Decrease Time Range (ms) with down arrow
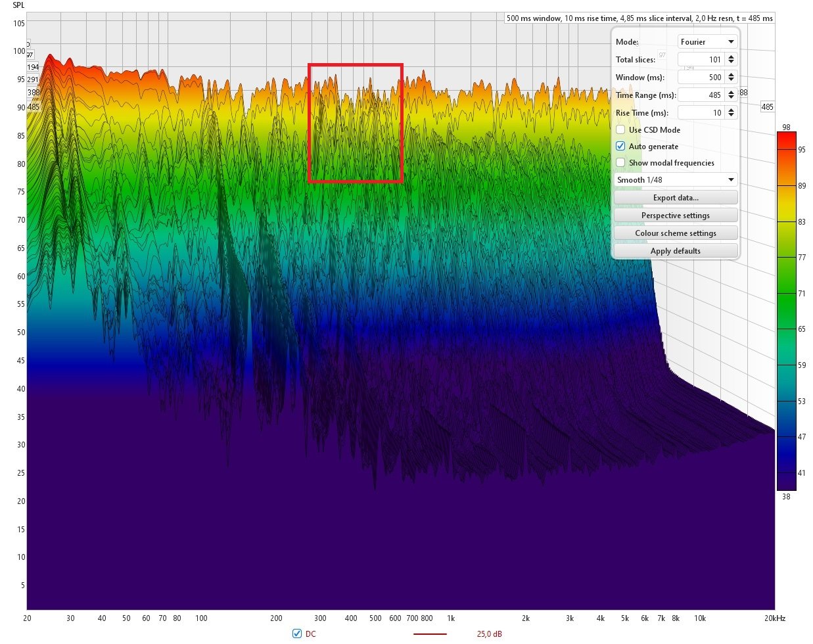 731,98
